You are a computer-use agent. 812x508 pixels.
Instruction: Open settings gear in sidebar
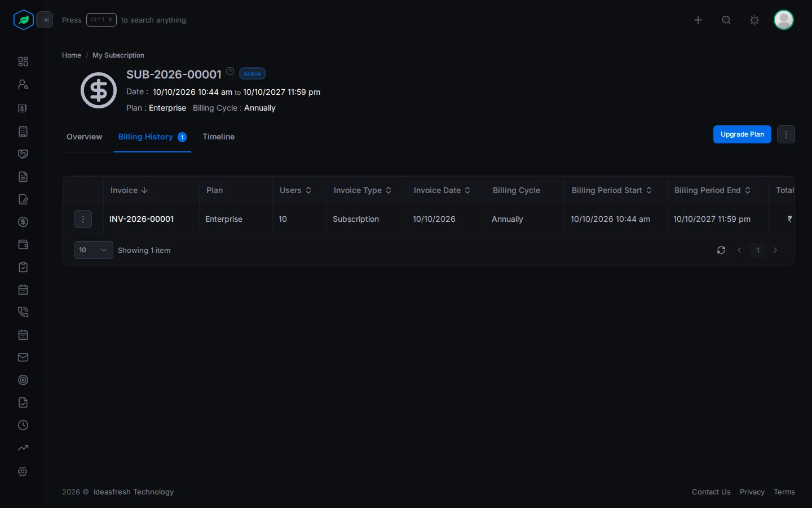point(23,471)
